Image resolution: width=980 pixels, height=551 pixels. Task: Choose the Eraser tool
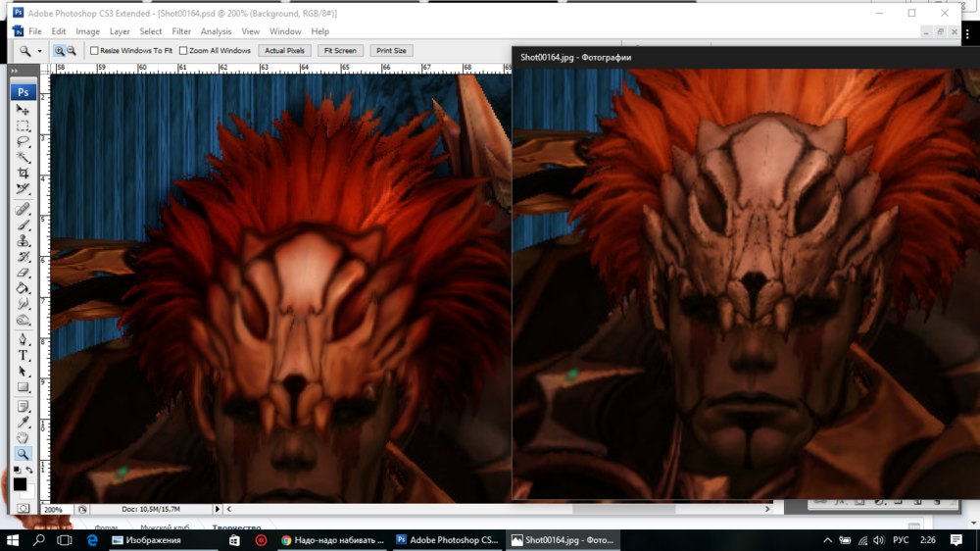(24, 273)
